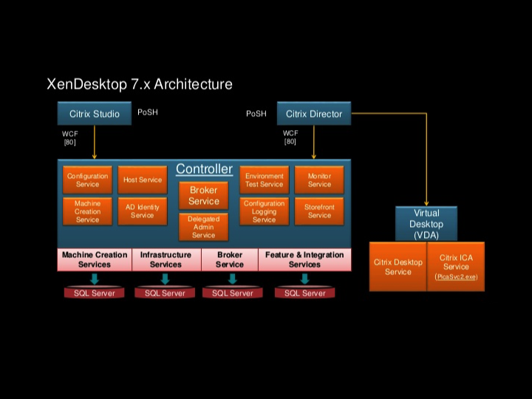
Task: Click the Configuration Logging Service block
Action: coord(265,211)
